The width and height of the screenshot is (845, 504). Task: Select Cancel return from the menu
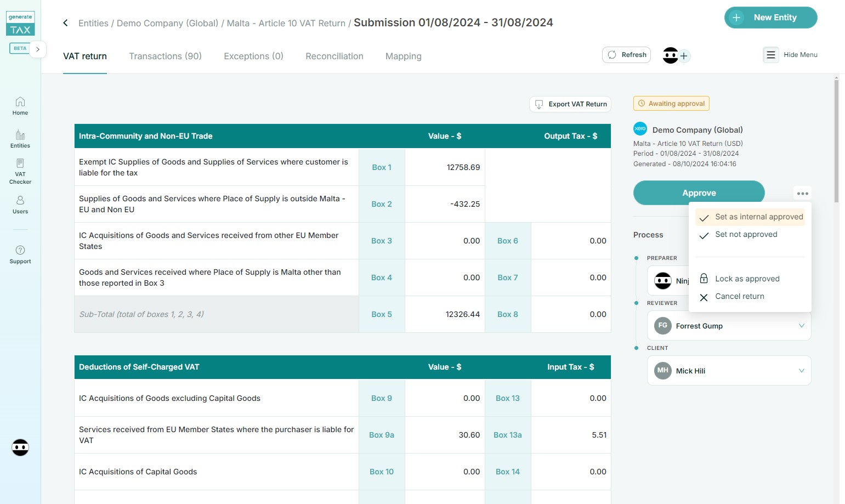click(739, 296)
